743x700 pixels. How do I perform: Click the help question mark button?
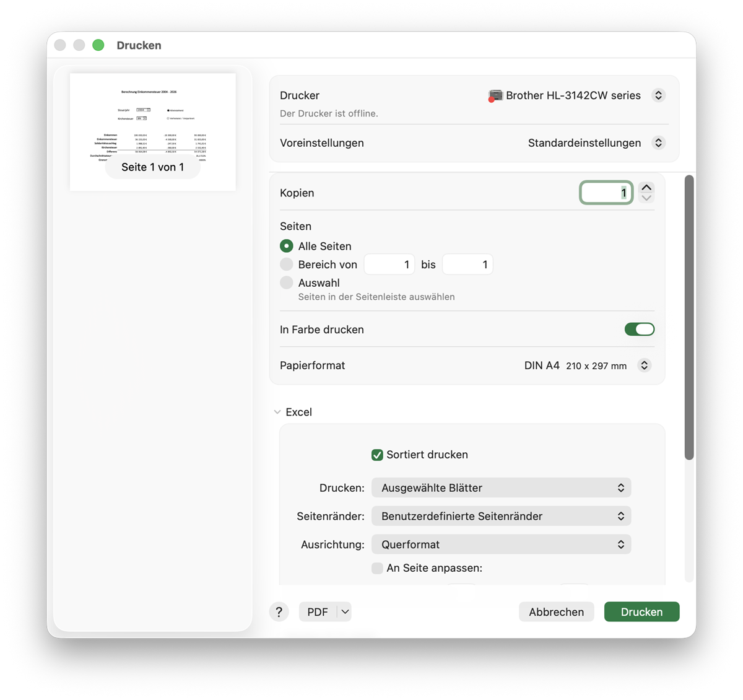(x=279, y=612)
